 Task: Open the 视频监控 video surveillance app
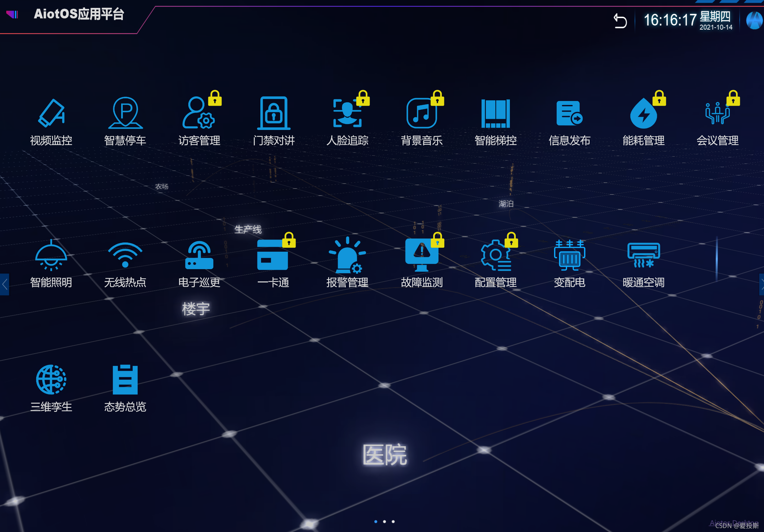[x=51, y=114]
